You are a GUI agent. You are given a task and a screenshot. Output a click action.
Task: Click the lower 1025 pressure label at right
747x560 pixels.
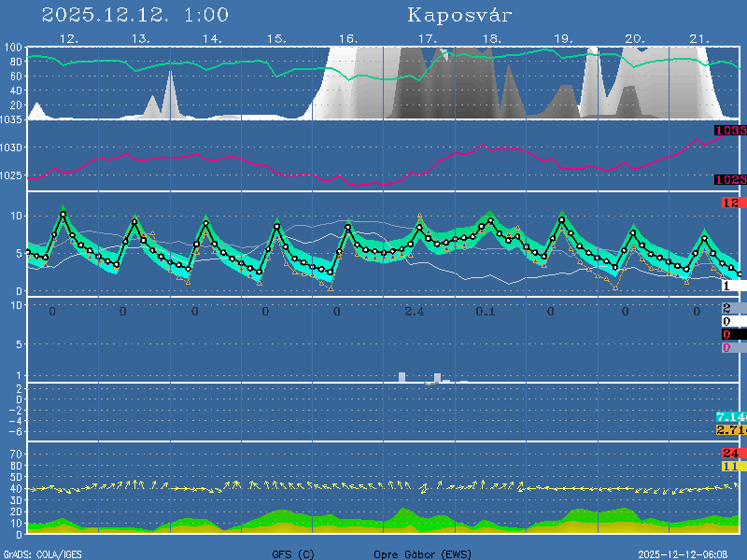click(x=730, y=179)
